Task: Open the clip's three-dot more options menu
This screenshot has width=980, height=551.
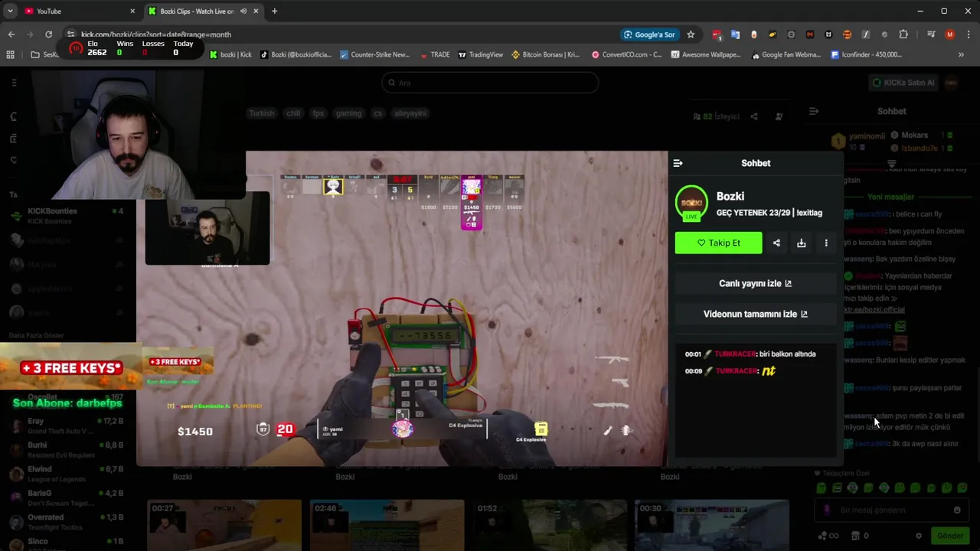Action: point(826,243)
